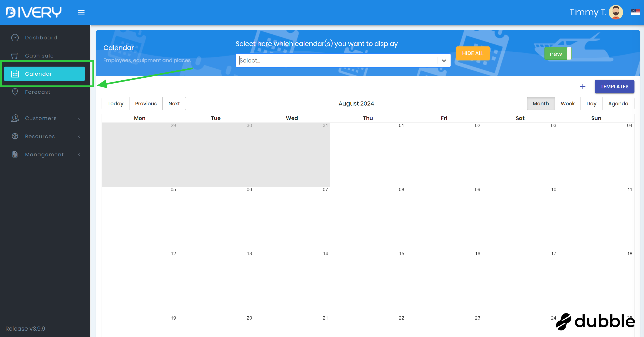This screenshot has width=644, height=337.
Task: Expand the Resources submenu chevron
Action: (x=79, y=136)
